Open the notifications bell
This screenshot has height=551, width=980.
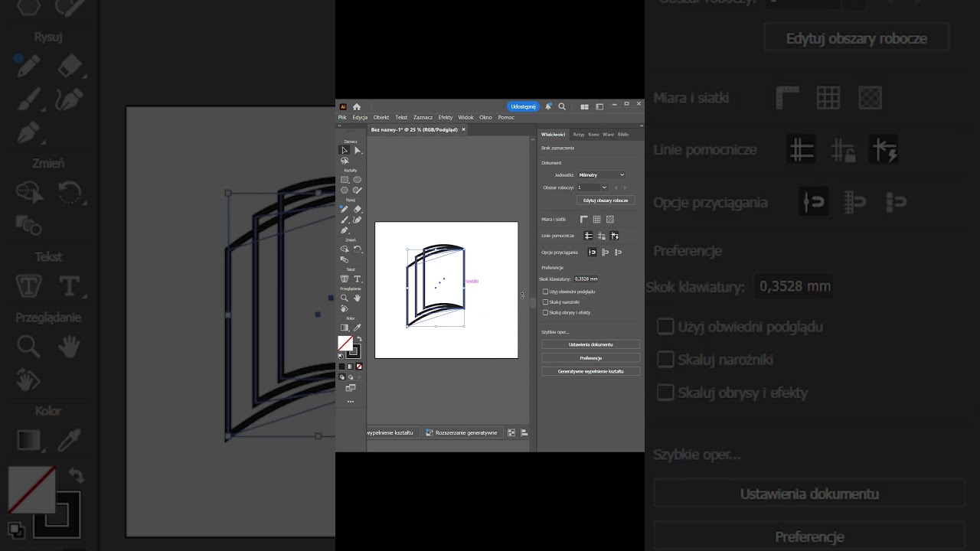(548, 106)
